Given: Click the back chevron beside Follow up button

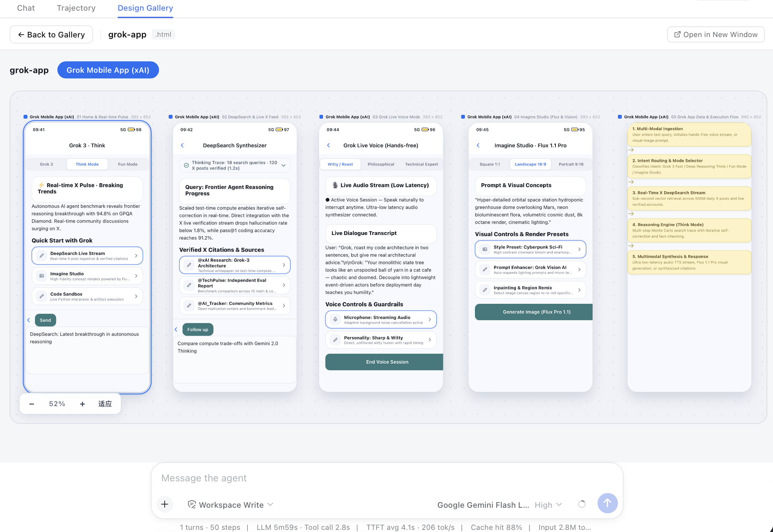Looking at the screenshot, I should (176, 329).
